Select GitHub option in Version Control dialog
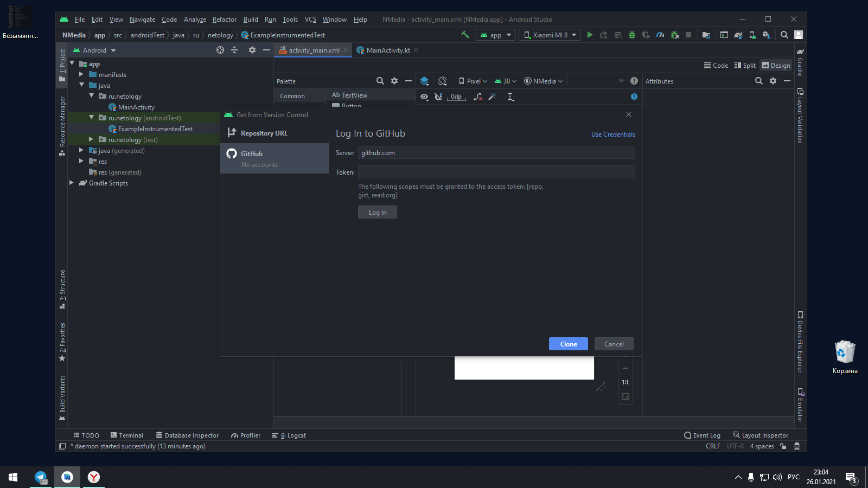Viewport: 868px width, 488px height. click(275, 158)
